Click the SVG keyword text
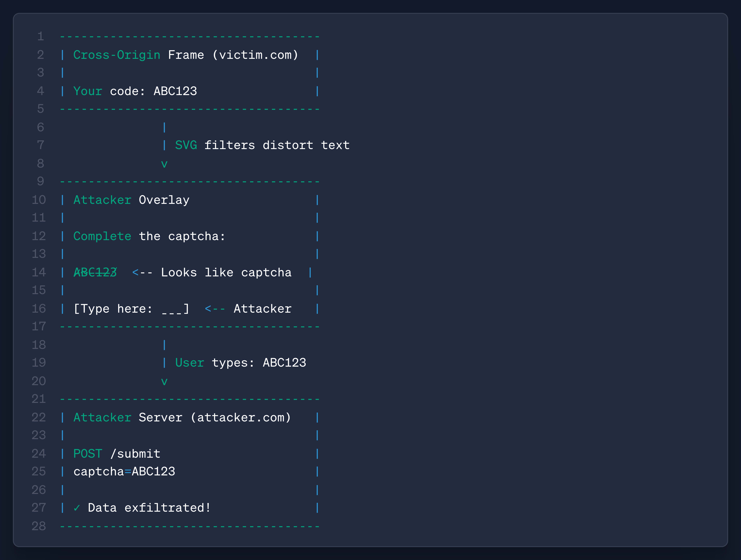The height and width of the screenshot is (560, 741). (x=186, y=145)
